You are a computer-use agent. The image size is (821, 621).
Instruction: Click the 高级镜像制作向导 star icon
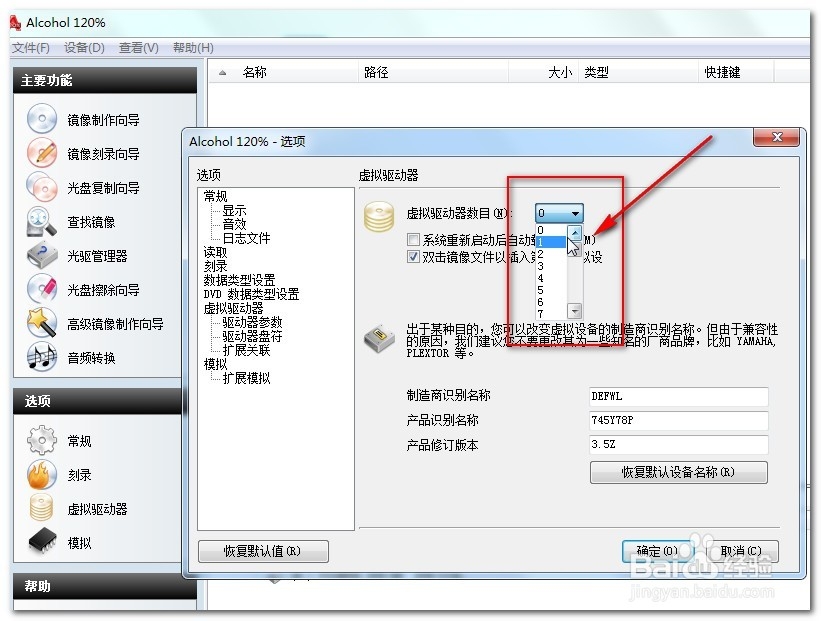point(42,323)
